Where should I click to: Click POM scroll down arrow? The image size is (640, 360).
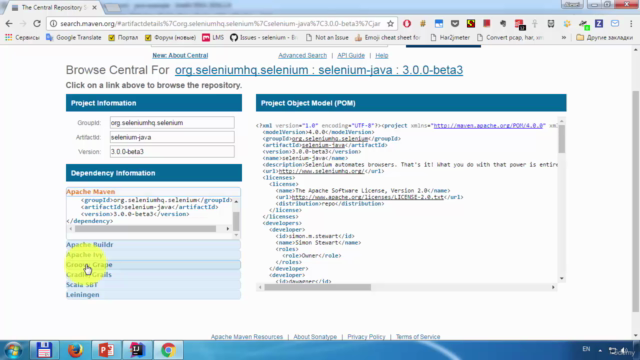click(562, 279)
